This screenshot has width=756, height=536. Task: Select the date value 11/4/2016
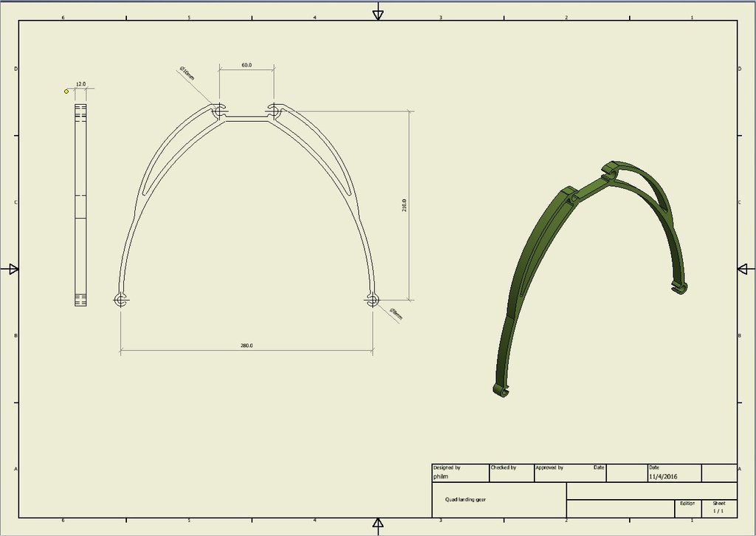tap(663, 477)
